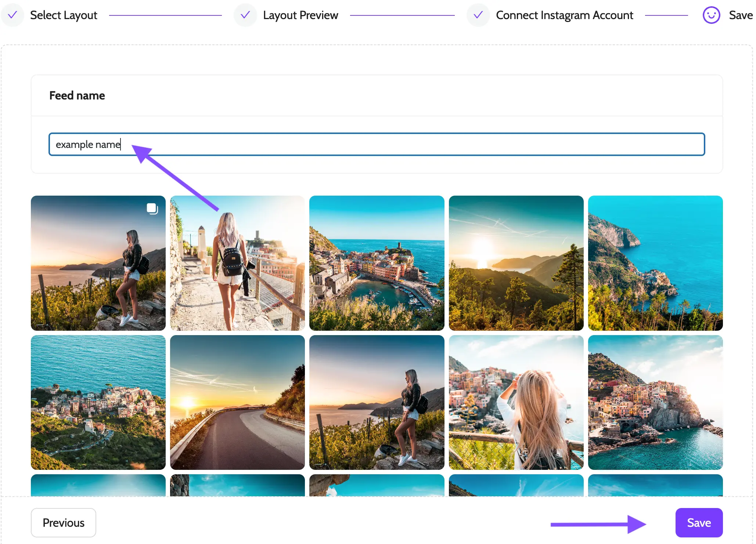Select the sun over green hills photo
This screenshot has height=544, width=756.
[516, 263]
